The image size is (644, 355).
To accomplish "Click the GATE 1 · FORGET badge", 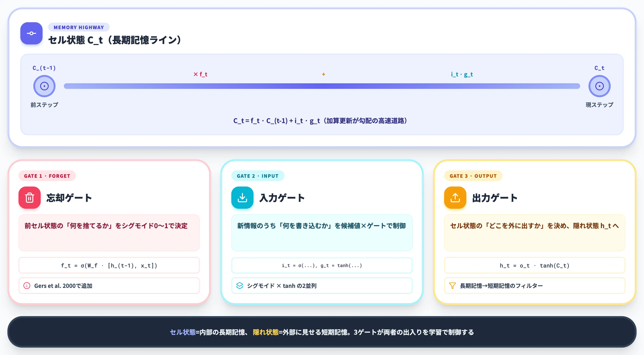I will (47, 176).
